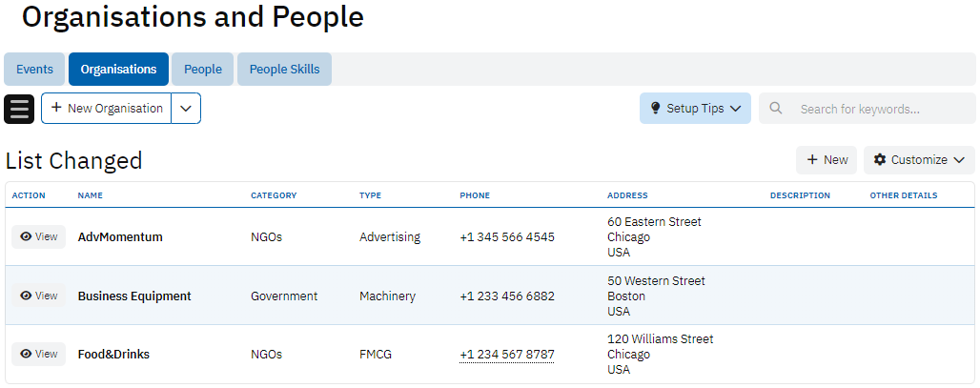This screenshot has width=980, height=388.
Task: Switch to the People tab
Action: coord(203,70)
